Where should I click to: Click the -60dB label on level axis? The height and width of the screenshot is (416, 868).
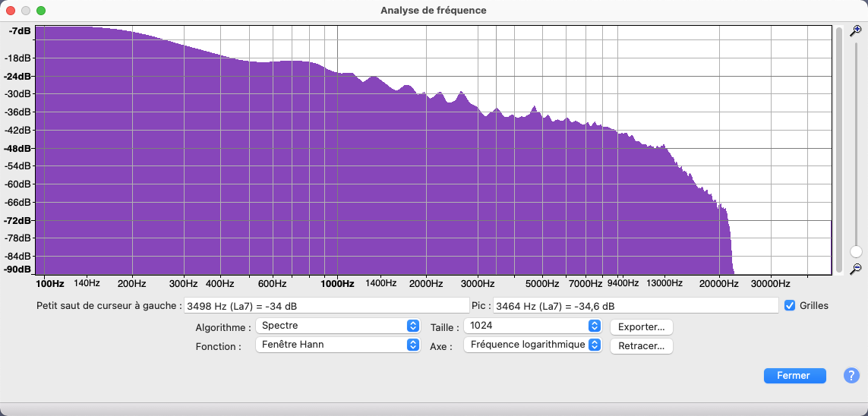17,184
